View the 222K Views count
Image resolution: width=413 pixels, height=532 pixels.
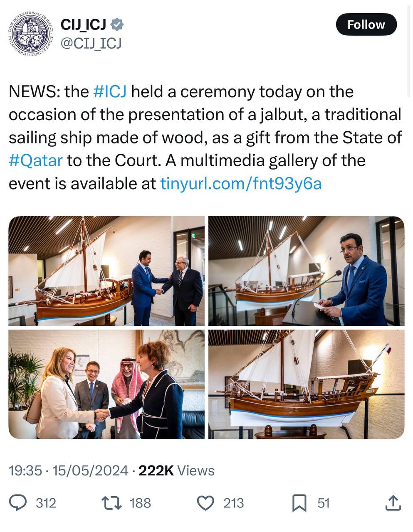pyautogui.click(x=176, y=470)
